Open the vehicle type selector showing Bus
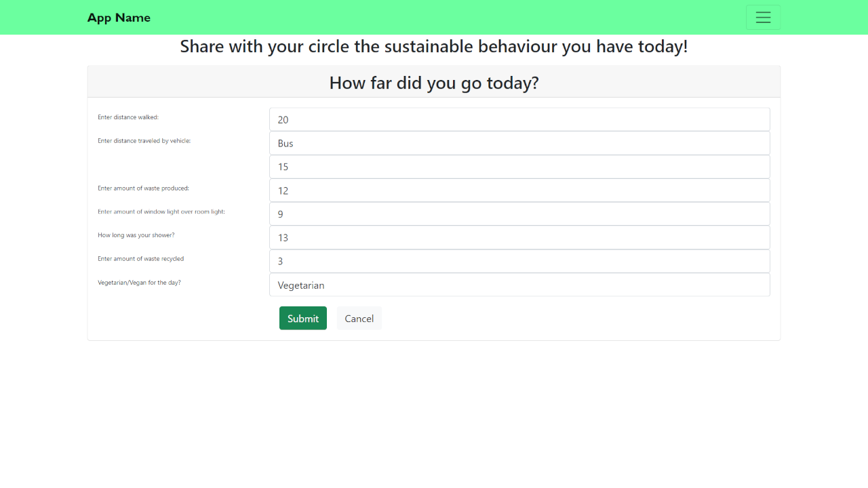Image resolution: width=868 pixels, height=488 pixels. 519,143
